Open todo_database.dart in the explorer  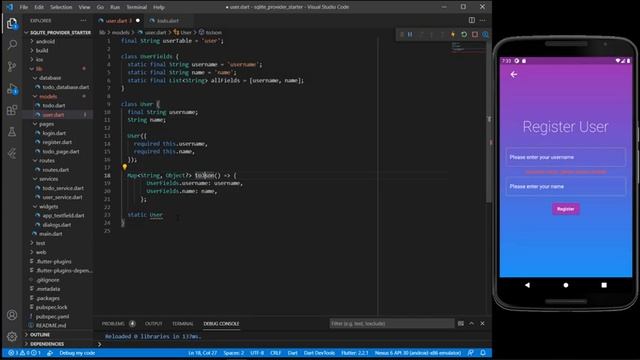[65, 87]
